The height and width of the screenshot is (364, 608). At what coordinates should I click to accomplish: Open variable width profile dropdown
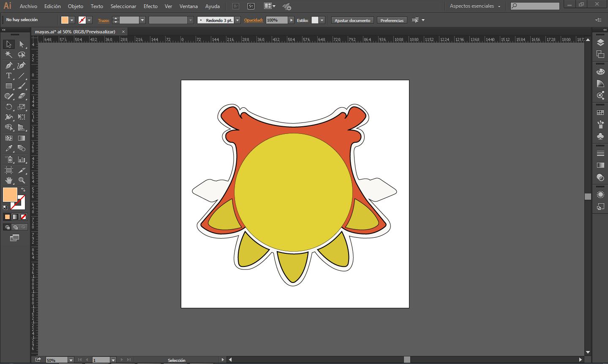tap(191, 20)
